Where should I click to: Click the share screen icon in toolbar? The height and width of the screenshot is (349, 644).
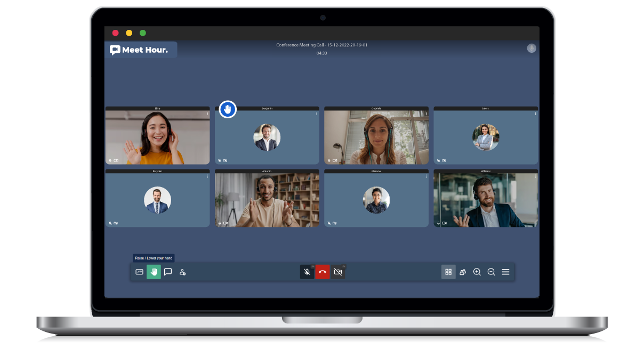(x=140, y=272)
